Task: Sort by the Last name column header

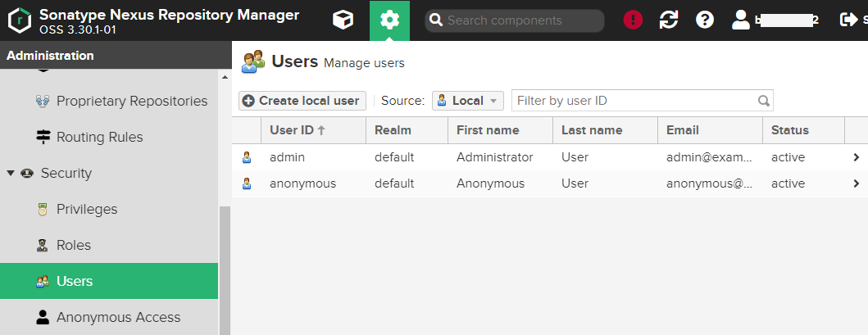Action: click(606, 130)
